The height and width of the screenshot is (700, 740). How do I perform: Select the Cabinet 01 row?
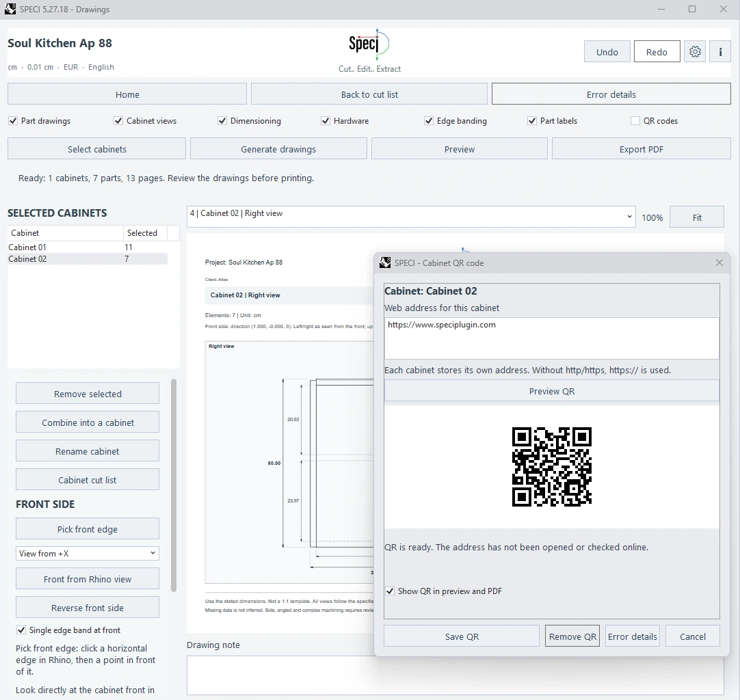coord(88,247)
